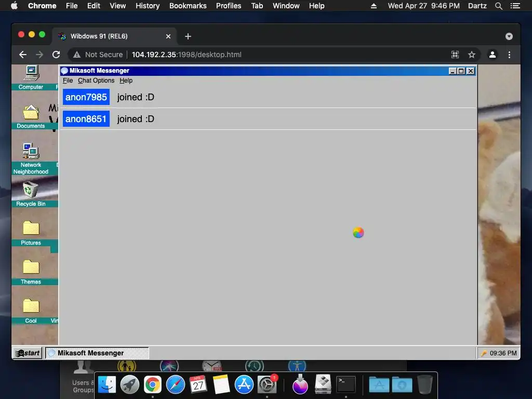The height and width of the screenshot is (399, 532).
Task: Click the anon8651 username tag
Action: (86, 119)
